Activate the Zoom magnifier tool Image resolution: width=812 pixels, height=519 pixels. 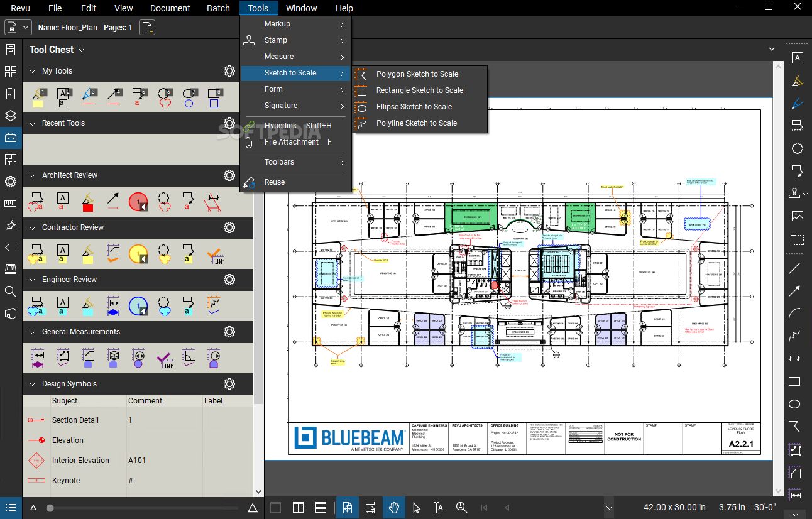461,508
